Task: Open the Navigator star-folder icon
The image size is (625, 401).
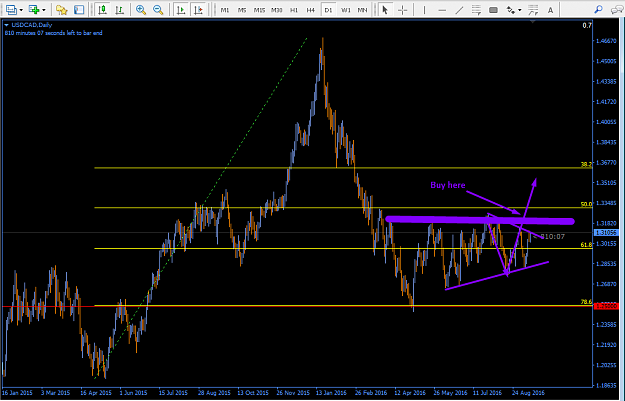Action: 61,10
